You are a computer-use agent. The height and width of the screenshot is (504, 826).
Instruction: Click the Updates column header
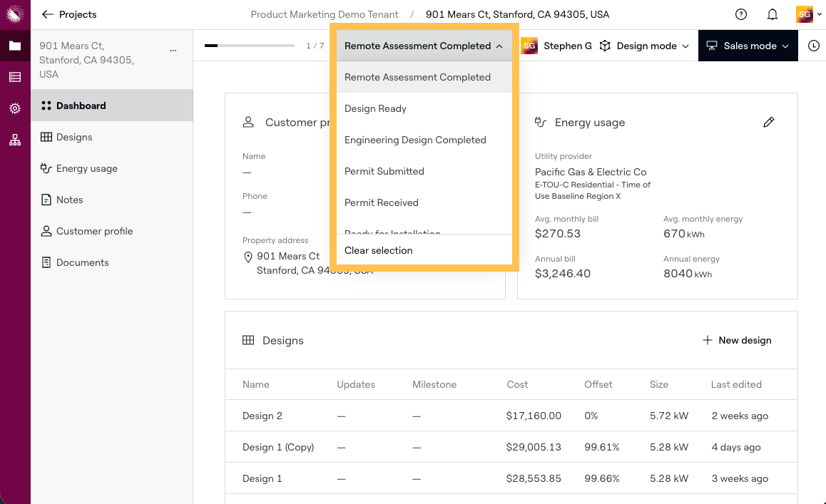click(356, 384)
